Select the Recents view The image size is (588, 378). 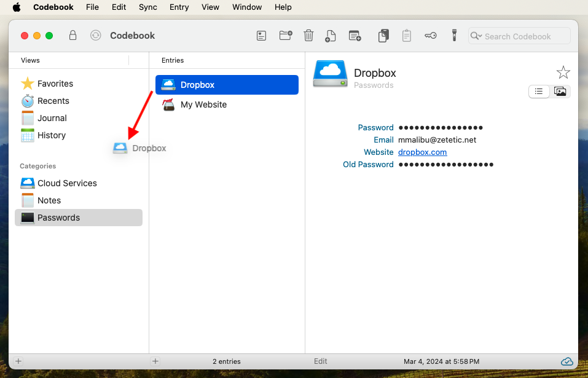(79, 101)
